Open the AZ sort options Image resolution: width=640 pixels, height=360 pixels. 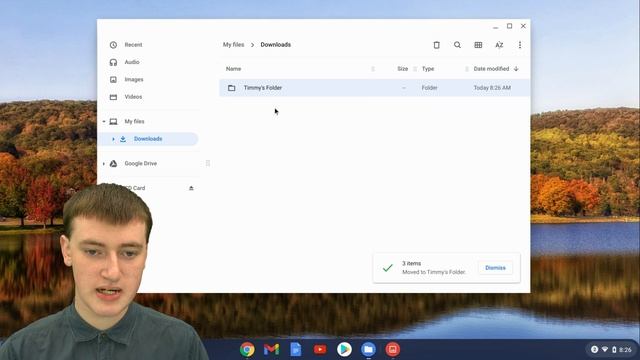(499, 45)
